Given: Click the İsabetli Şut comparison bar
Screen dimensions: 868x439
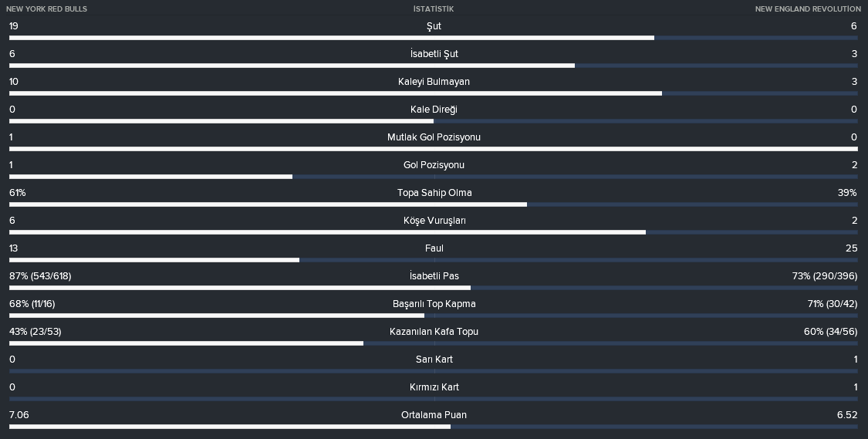Looking at the screenshot, I should 434,66.
